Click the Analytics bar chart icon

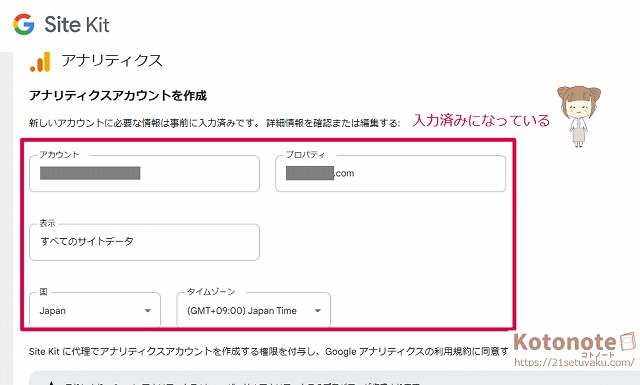(40, 62)
